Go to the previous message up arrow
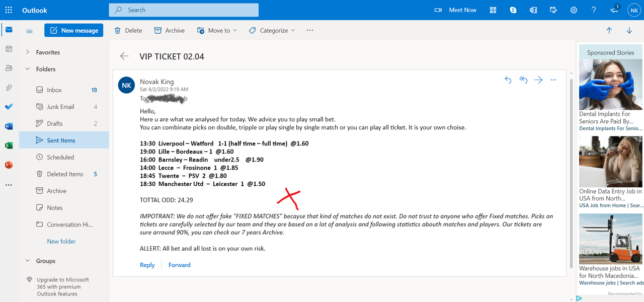Image resolution: width=644 pixels, height=302 pixels. point(609,30)
